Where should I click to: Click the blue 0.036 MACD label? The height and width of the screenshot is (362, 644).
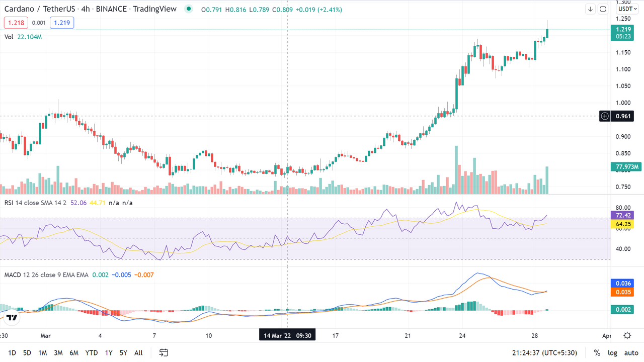[x=622, y=284]
